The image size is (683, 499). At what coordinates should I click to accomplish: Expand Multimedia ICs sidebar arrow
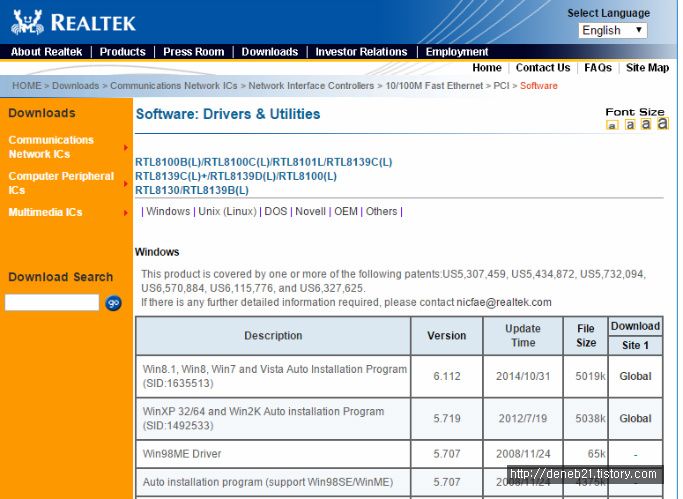pos(125,212)
